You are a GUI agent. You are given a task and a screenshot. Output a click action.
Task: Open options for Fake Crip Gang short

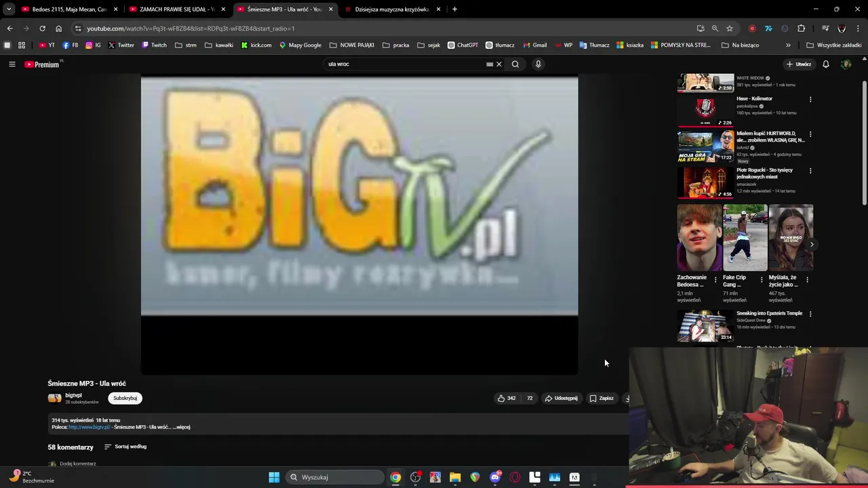click(761, 279)
